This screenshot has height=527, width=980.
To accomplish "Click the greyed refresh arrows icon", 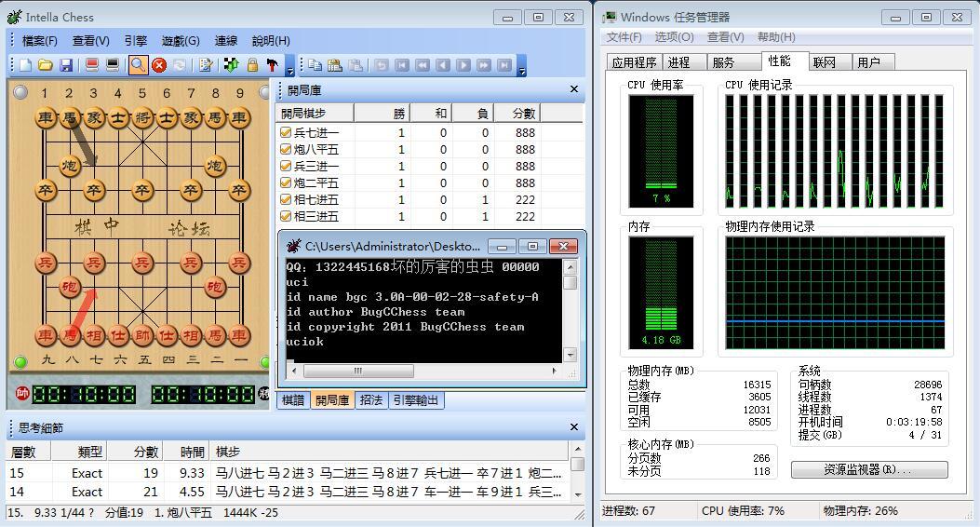I will [180, 65].
